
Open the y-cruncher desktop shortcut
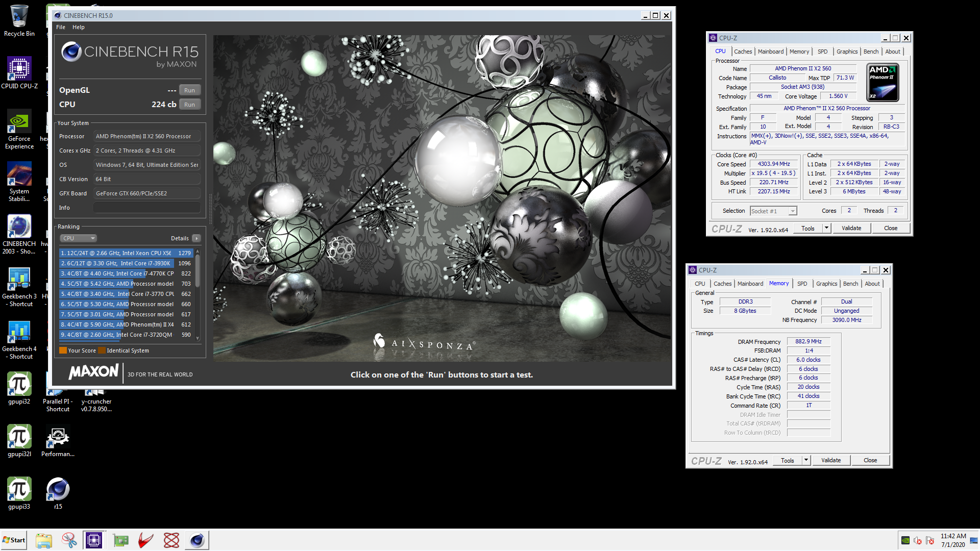tap(96, 400)
